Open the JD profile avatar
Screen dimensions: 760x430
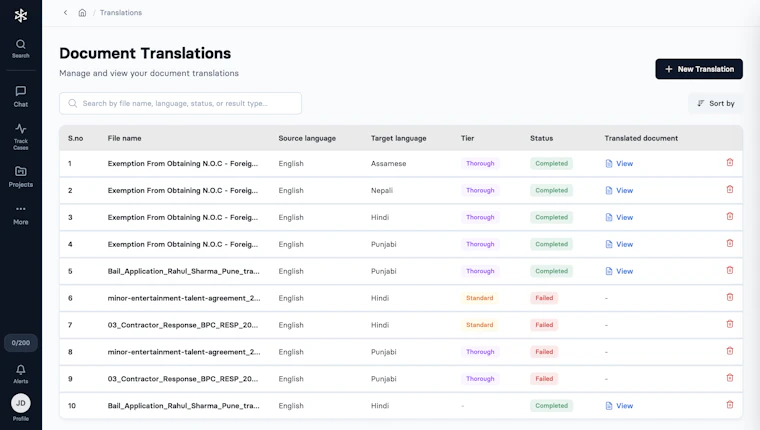(21, 403)
